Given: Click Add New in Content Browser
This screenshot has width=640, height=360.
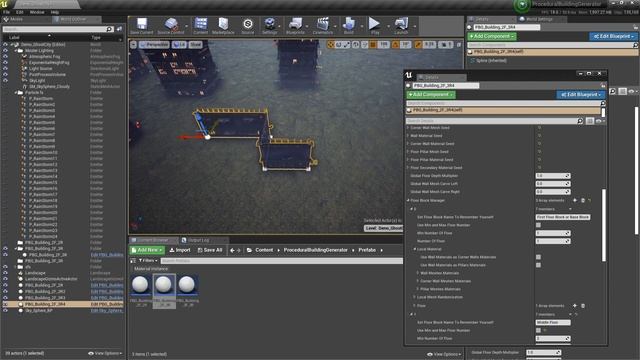Looking at the screenshot, I should coord(147,250).
